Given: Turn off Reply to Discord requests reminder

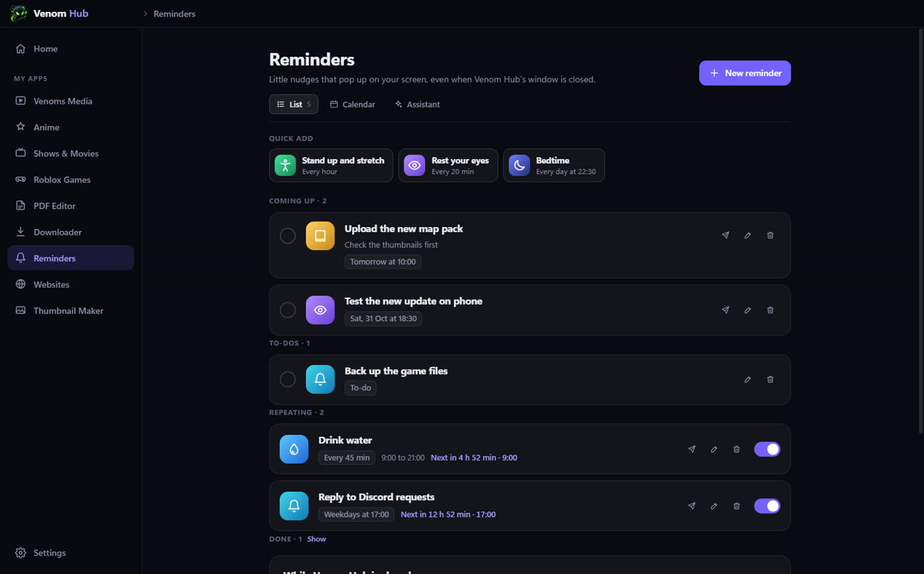Looking at the screenshot, I should (x=767, y=506).
